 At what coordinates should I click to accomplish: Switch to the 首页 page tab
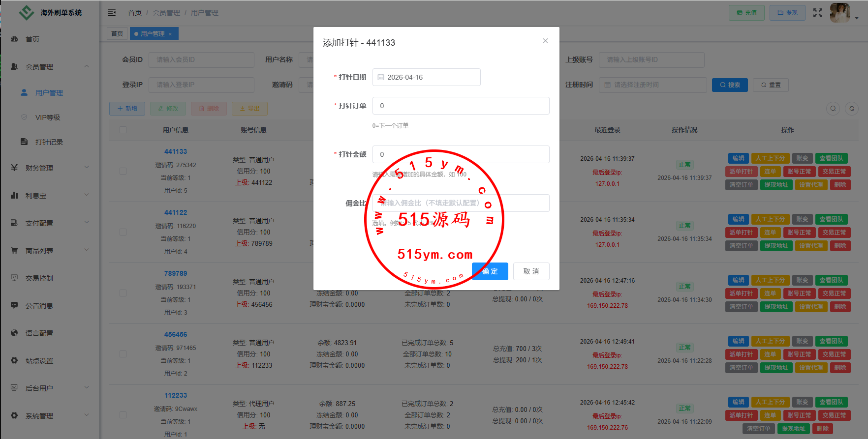(117, 33)
